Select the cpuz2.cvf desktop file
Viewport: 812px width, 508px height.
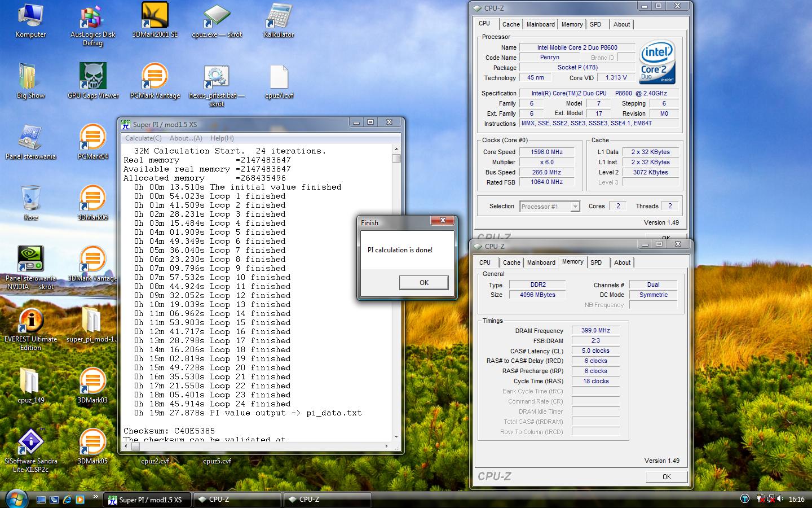pos(155,461)
